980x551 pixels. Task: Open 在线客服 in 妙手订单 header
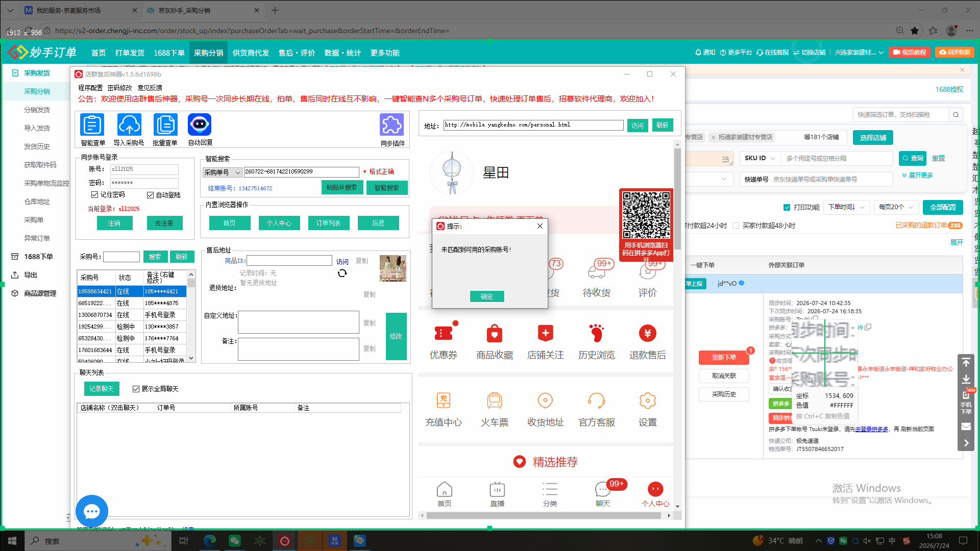[x=773, y=53]
